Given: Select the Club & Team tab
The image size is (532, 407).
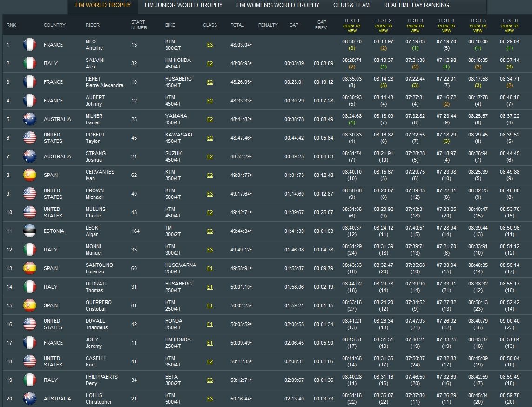Looking at the screenshot, I should click(x=351, y=5).
